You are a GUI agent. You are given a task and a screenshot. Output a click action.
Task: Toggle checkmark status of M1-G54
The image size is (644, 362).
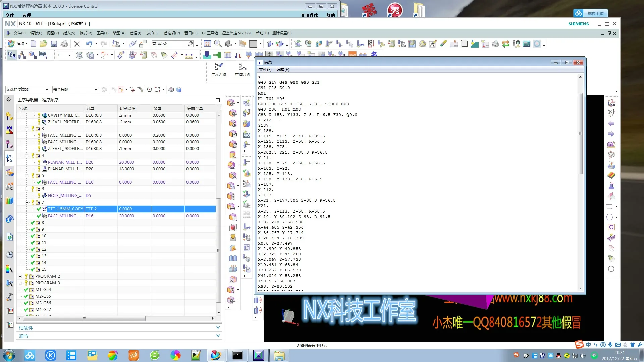pyautogui.click(x=26, y=290)
